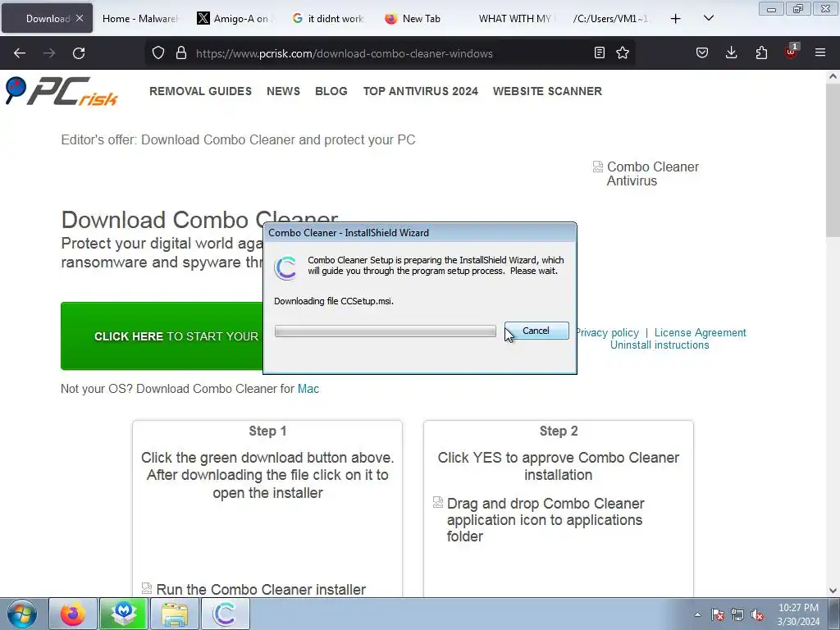Click scrollbar up arrow on the page
Viewport: 840px width, 630px height.
[x=833, y=76]
